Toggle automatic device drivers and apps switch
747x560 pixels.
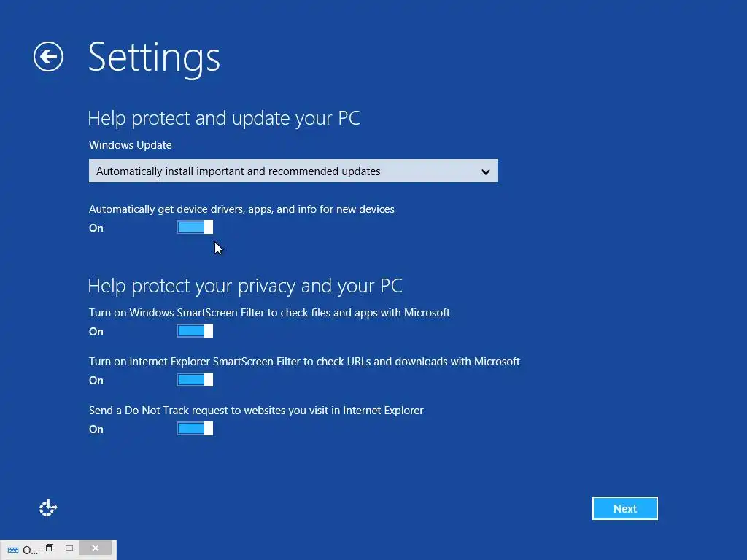(x=195, y=227)
